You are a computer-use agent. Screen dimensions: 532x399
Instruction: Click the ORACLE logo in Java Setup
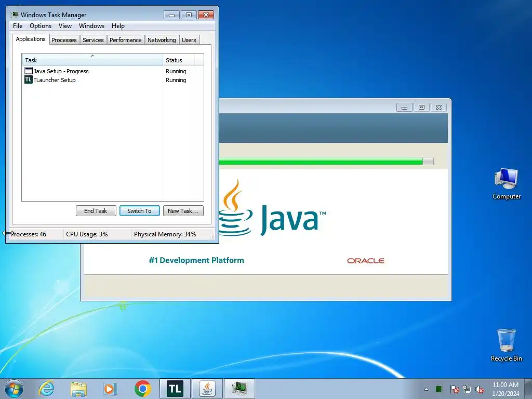(x=365, y=261)
